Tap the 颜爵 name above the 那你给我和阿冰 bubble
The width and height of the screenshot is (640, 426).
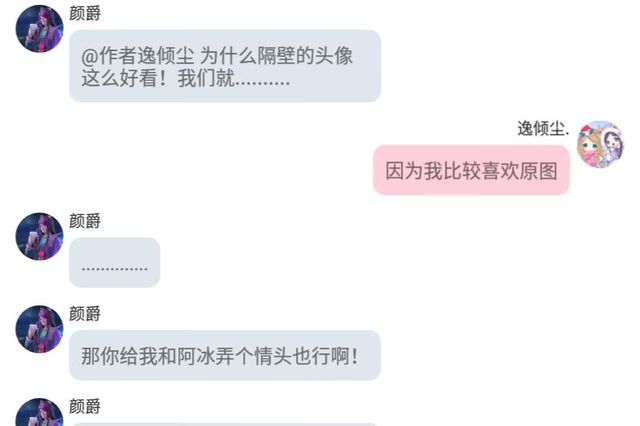coord(84,314)
